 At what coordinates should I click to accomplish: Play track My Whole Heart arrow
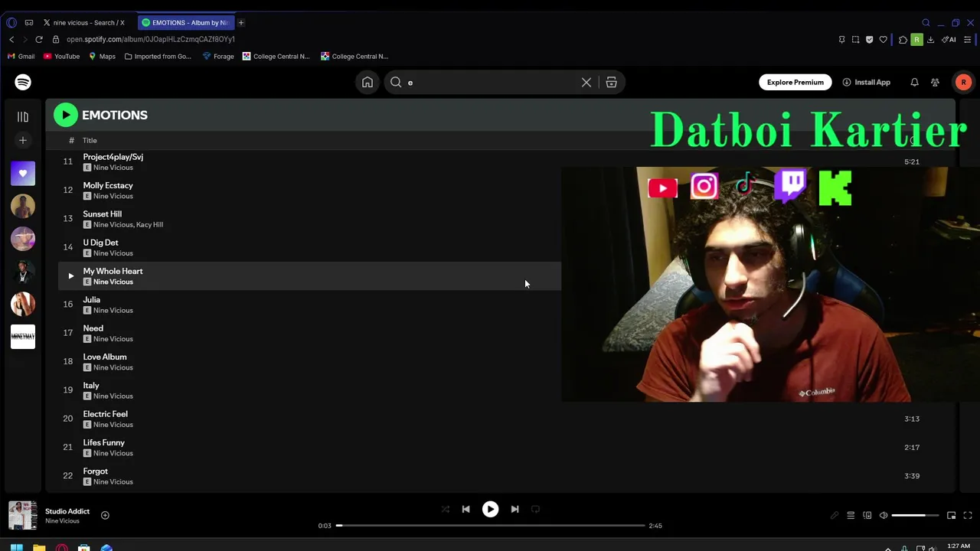point(70,275)
